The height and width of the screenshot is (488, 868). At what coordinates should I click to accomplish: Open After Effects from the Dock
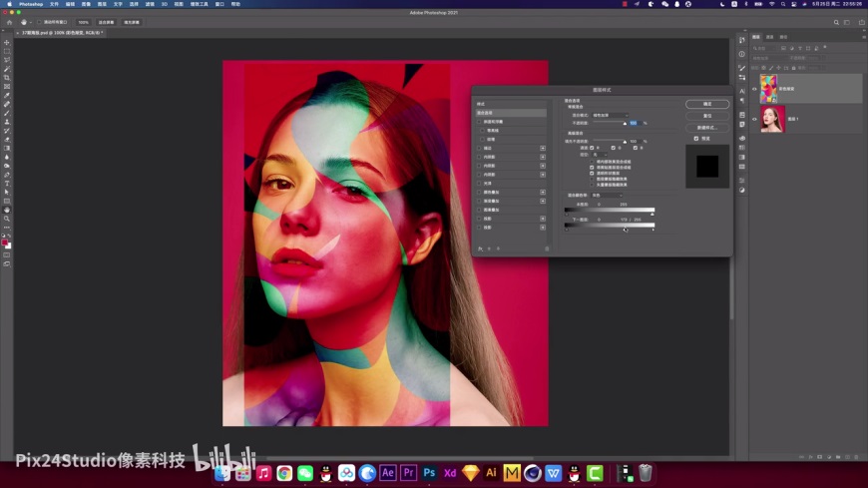(388, 472)
